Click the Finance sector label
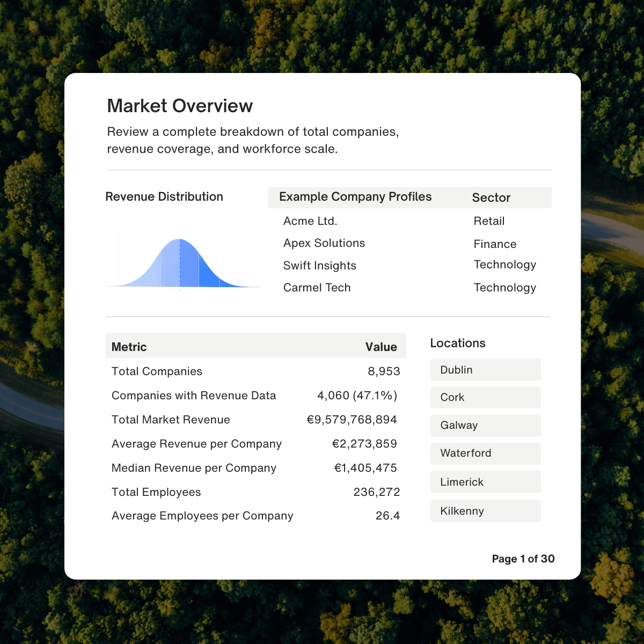Image resolution: width=644 pixels, height=644 pixels. pos(495,244)
